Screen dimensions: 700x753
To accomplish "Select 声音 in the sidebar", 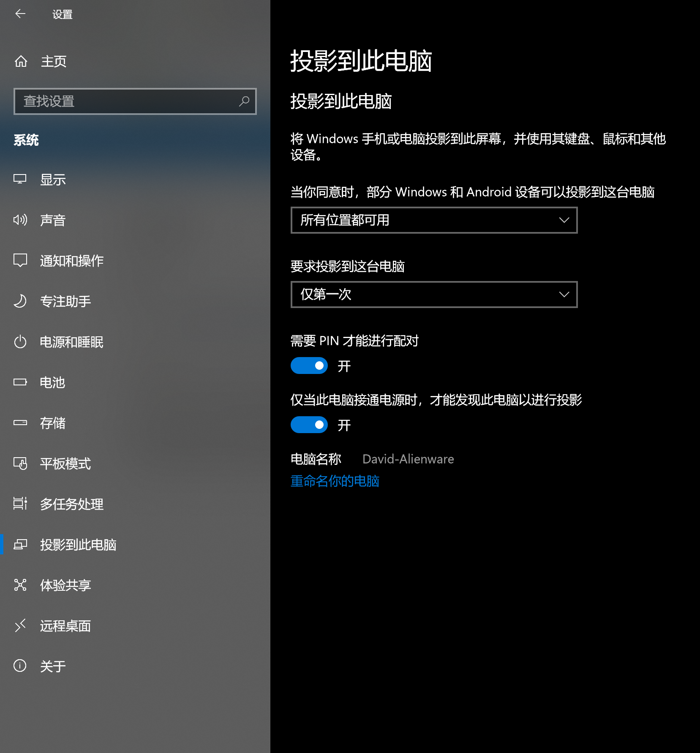I will [x=135, y=220].
